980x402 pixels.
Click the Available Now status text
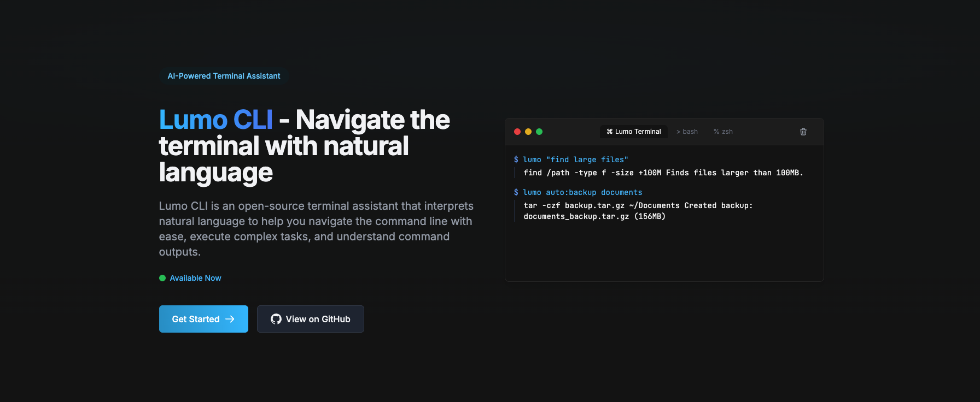pyautogui.click(x=195, y=278)
